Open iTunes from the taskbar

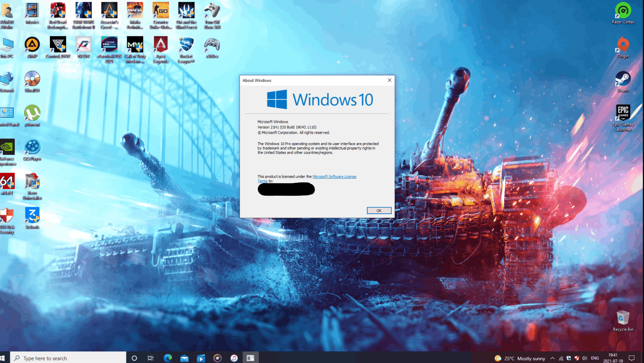[234, 358]
